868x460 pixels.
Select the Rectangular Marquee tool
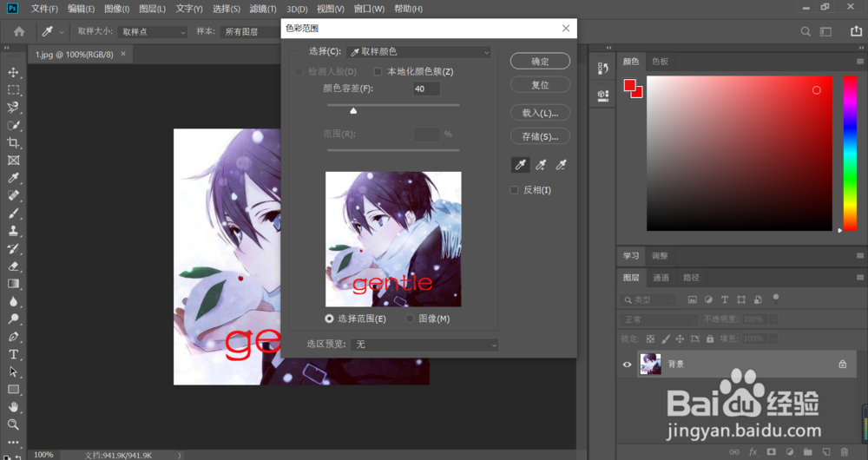pos(13,89)
